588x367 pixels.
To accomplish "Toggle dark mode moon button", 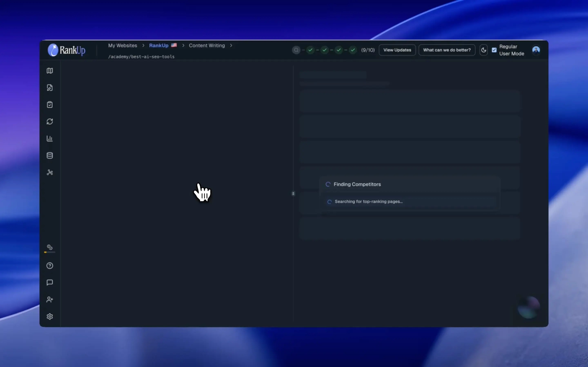I will [483, 50].
